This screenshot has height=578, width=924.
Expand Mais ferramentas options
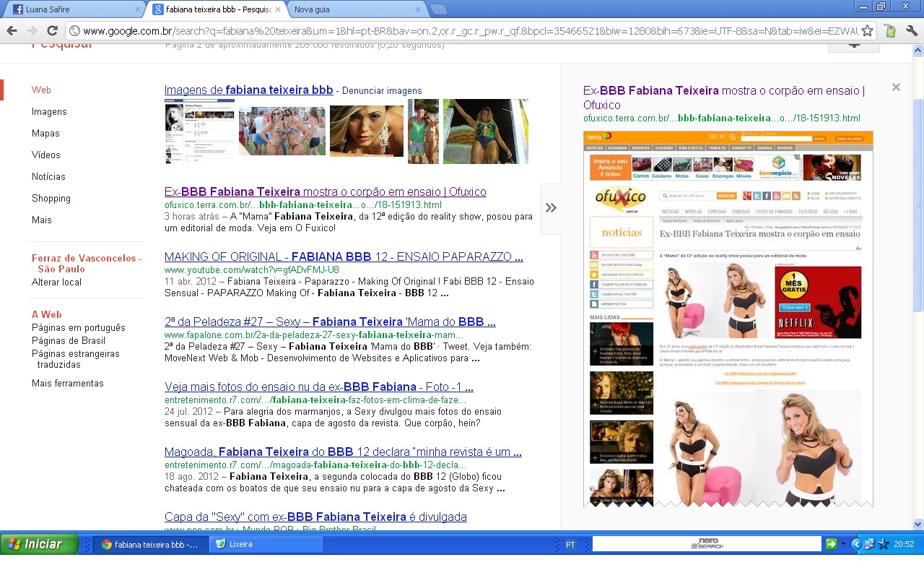pyautogui.click(x=68, y=384)
